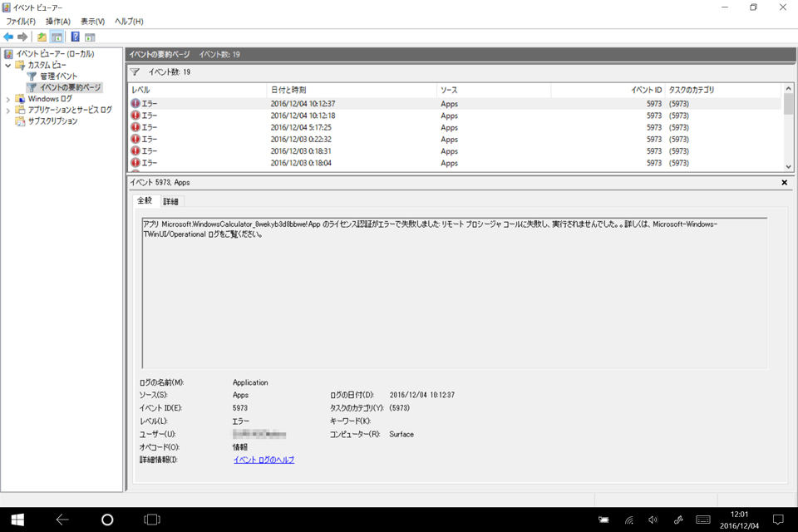Screen dimensions: 798x532
Task: Select the event dated 2016/12/04 10:12:18
Action: pos(455,116)
